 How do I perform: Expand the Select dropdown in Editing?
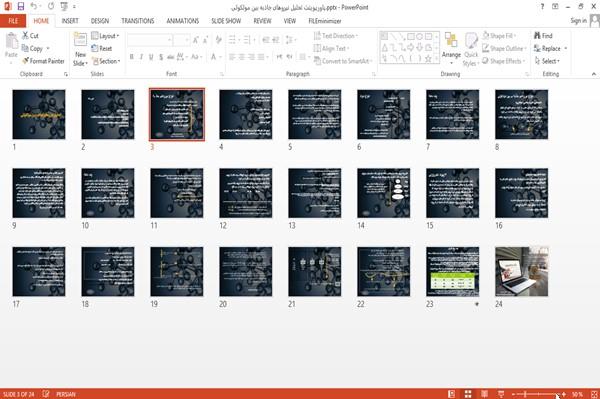pyautogui.click(x=547, y=61)
